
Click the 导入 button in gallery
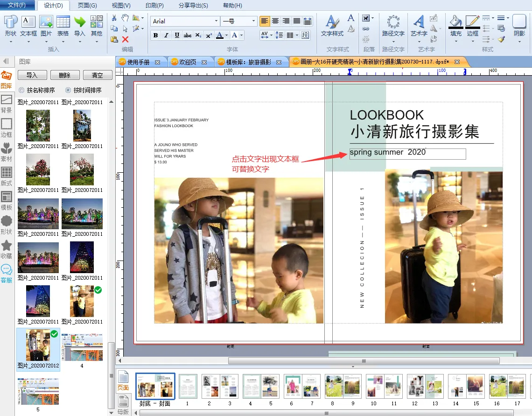pyautogui.click(x=32, y=75)
